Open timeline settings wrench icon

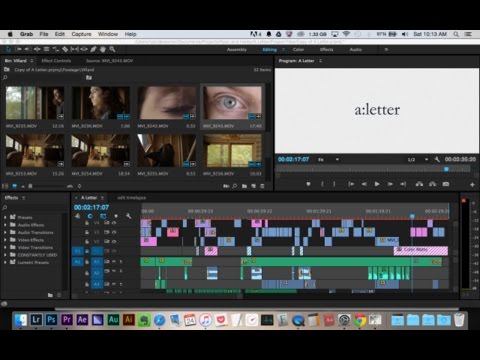tap(128, 216)
